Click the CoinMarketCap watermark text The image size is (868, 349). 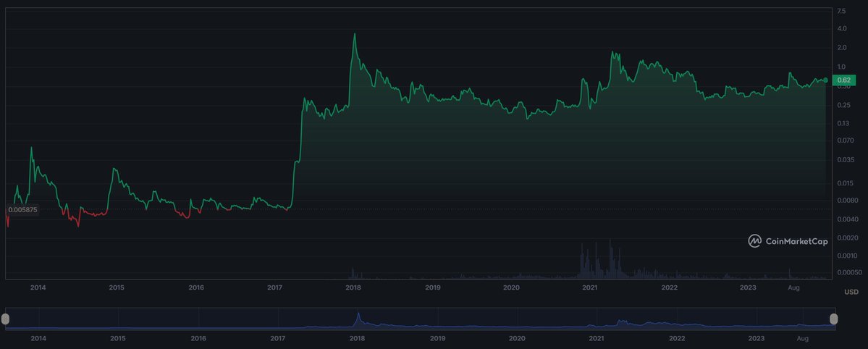[796, 242]
